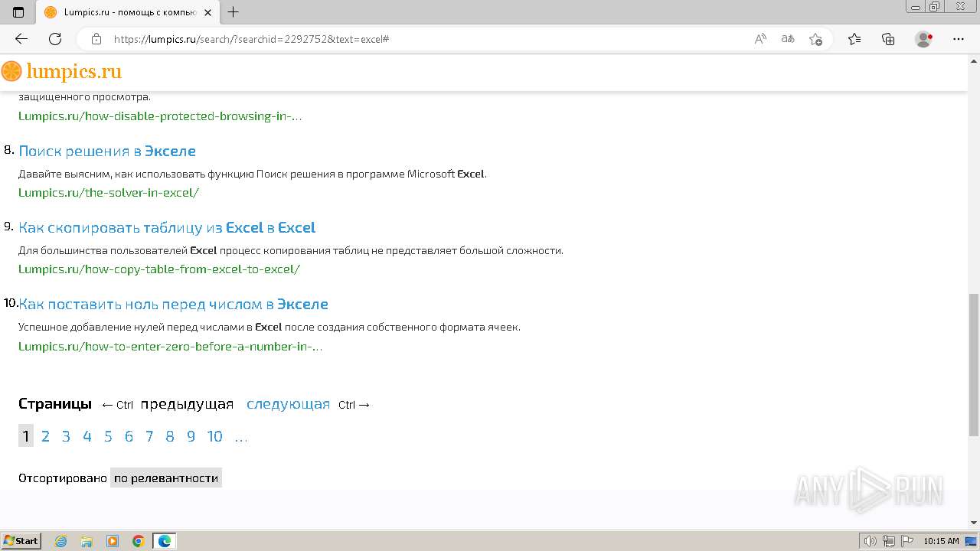Add this page to favorites
Image resolution: width=980 pixels, height=551 pixels.
point(815,39)
